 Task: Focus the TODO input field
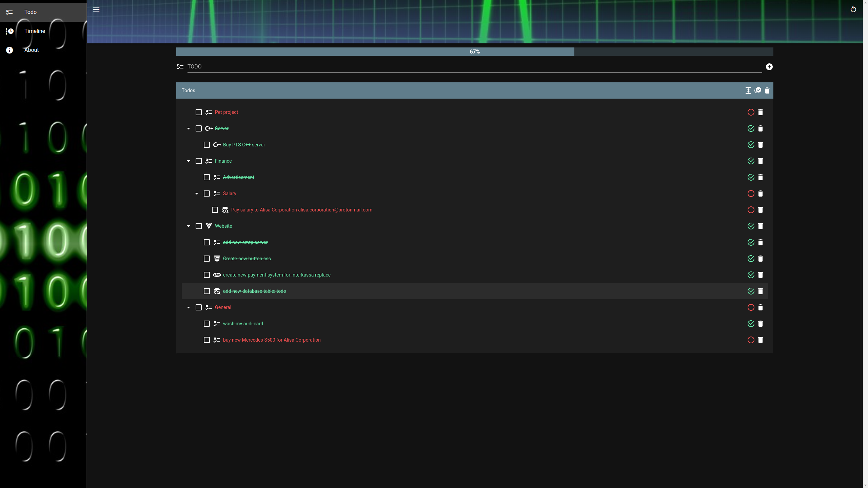[475, 67]
